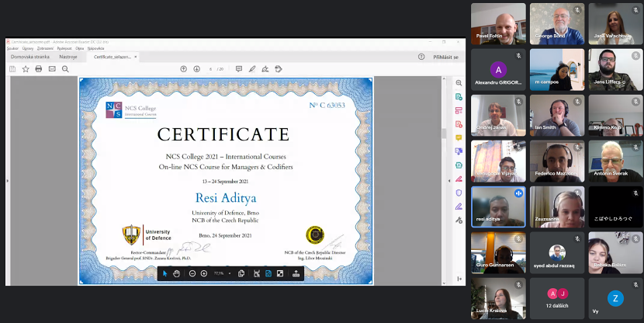Click the expand pane arrow at bottom right
644x323 pixels.
459,279
